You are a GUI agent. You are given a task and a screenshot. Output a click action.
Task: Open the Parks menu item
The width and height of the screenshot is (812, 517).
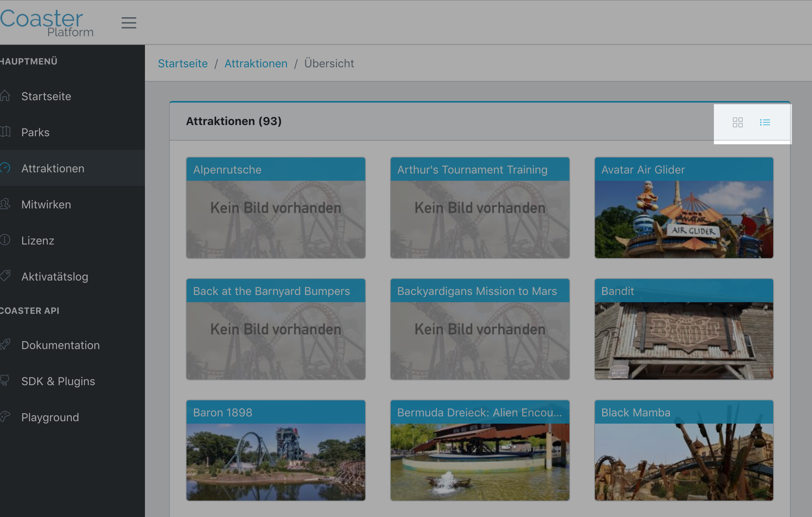tap(35, 132)
